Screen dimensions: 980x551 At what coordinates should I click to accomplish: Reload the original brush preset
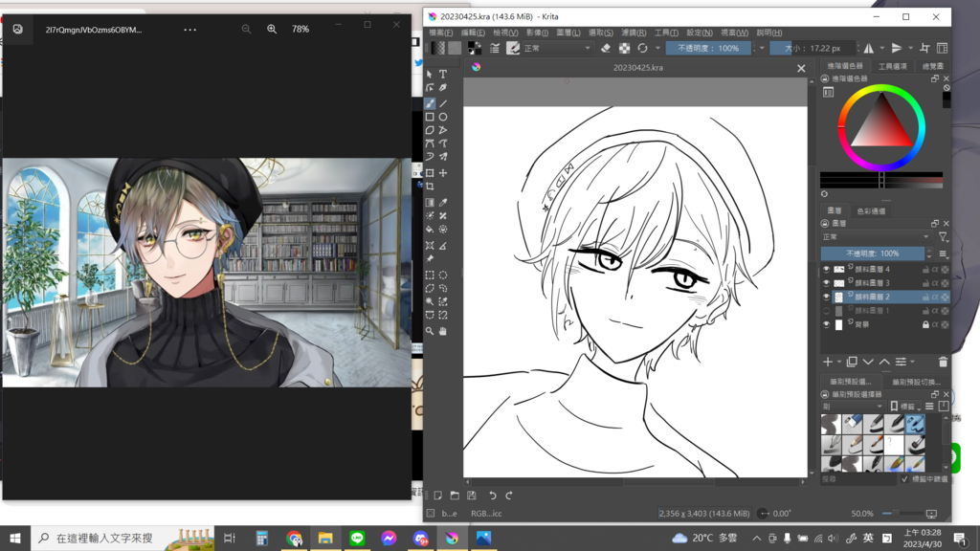(642, 48)
